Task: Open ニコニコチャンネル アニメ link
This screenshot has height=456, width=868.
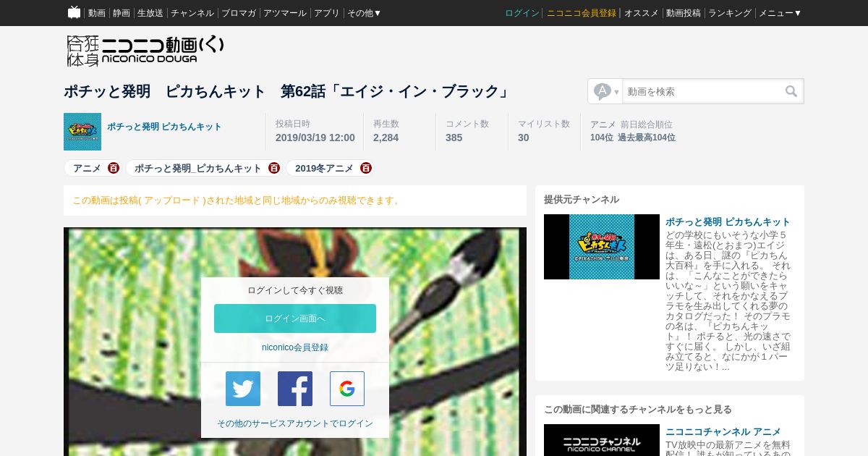Action: tap(723, 431)
